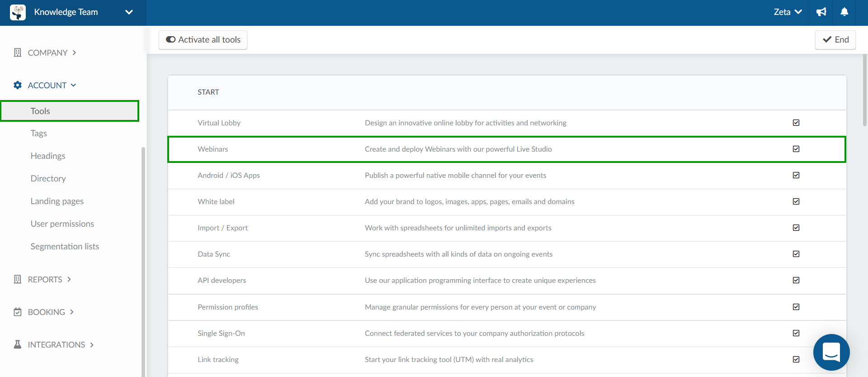
Task: Click the Webinars row name
Action: pyautogui.click(x=213, y=149)
